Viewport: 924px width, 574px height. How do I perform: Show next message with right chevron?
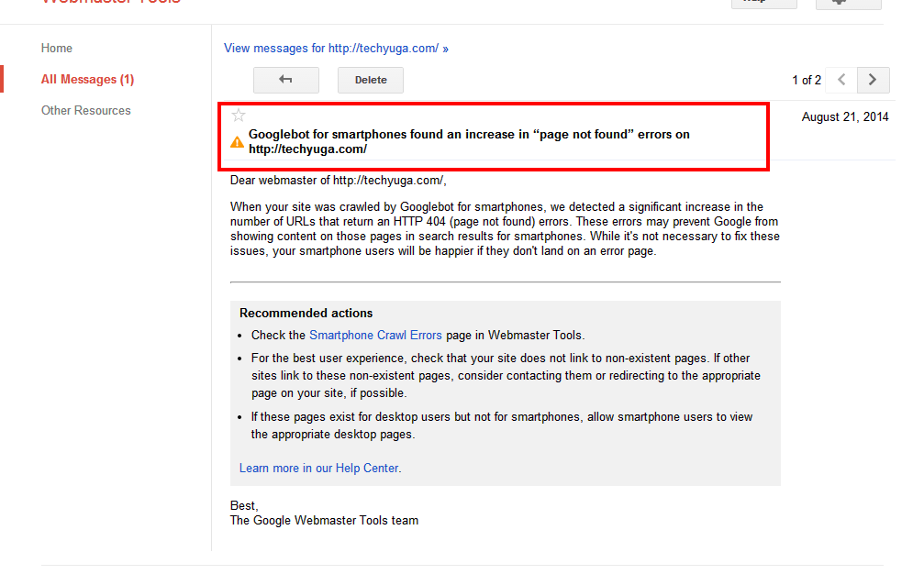874,80
